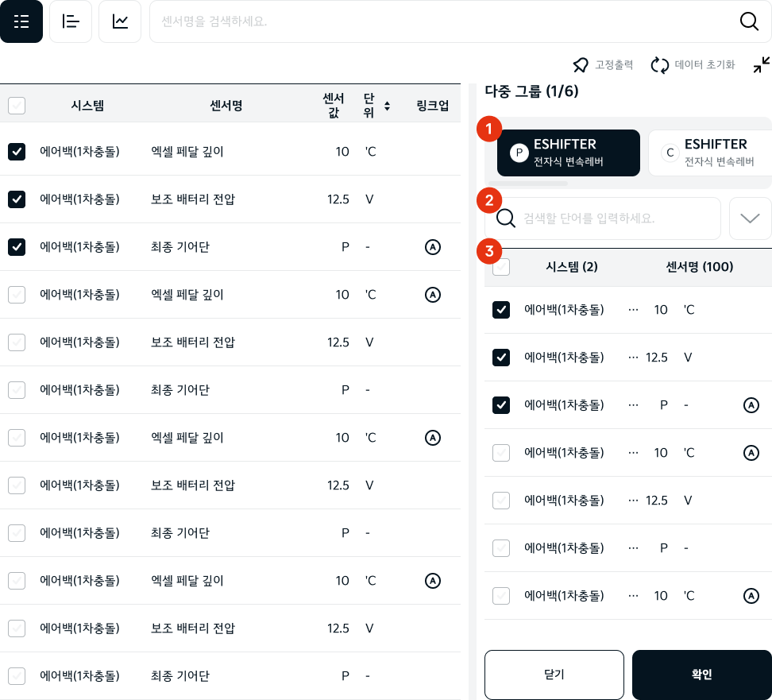Click the 데이터 초기화 button
Image resolution: width=772 pixels, height=700 pixels.
coord(693,64)
